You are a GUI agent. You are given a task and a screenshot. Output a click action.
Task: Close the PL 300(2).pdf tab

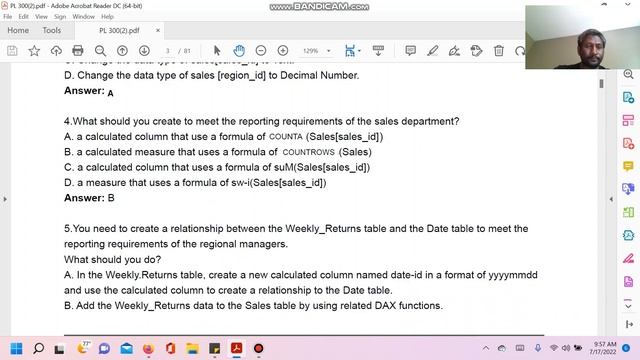coord(158,31)
